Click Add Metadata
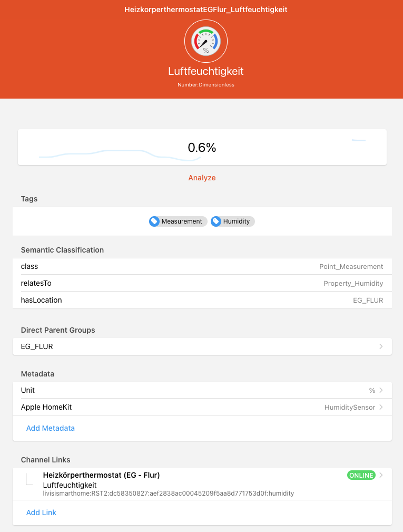The image size is (403, 532). tap(51, 428)
